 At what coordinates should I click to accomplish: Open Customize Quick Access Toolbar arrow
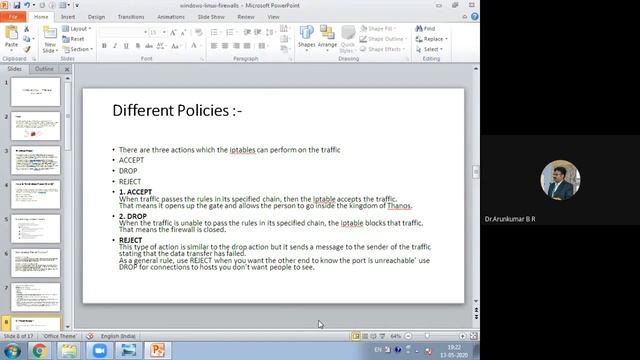pyautogui.click(x=77, y=5)
